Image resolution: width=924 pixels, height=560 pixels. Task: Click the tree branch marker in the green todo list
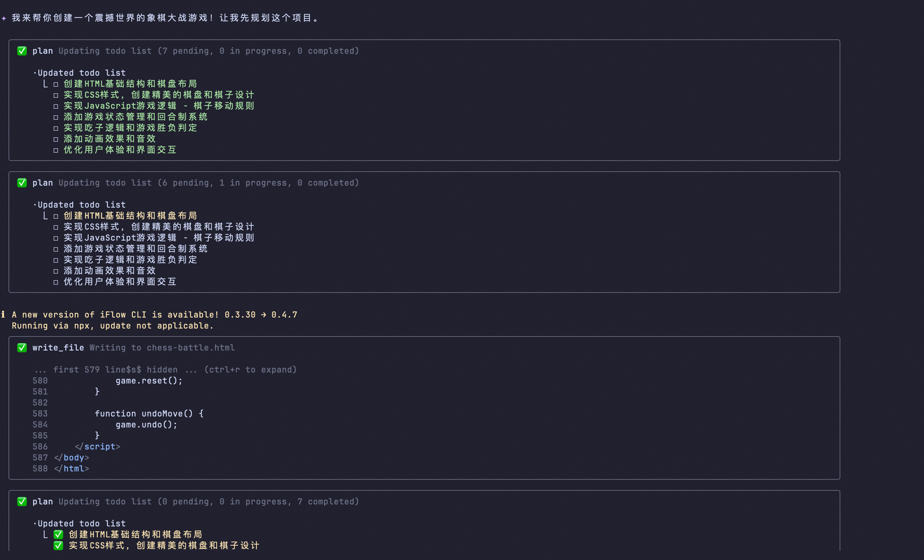(45, 84)
